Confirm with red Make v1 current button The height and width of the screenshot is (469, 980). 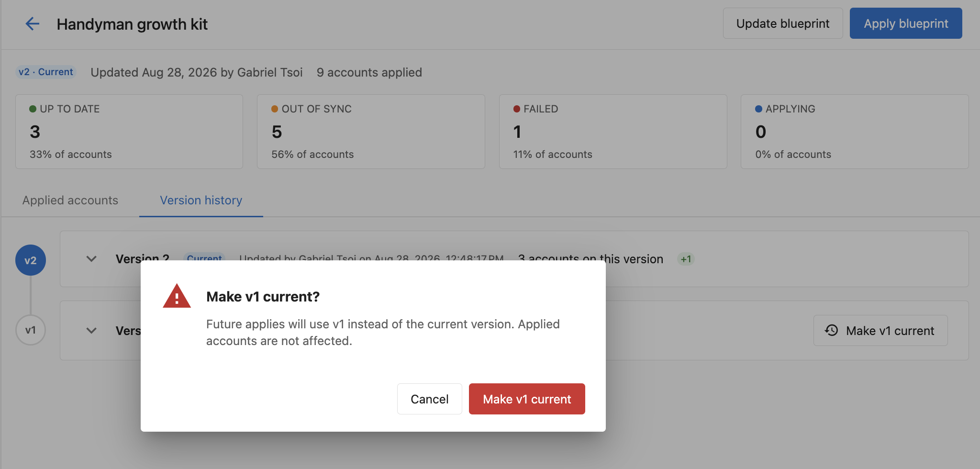tap(527, 399)
